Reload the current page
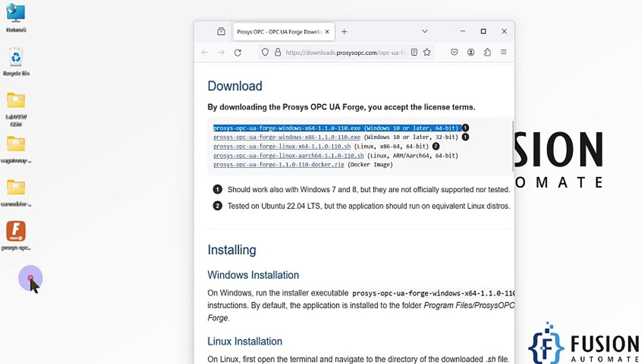 (238, 52)
